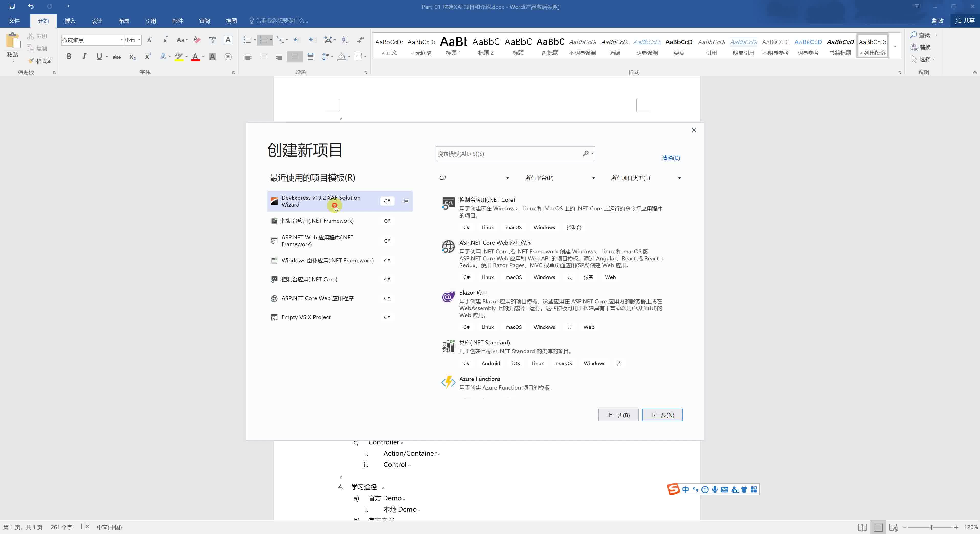Click the Save icon in title bar
The image size is (980, 534).
click(12, 6)
